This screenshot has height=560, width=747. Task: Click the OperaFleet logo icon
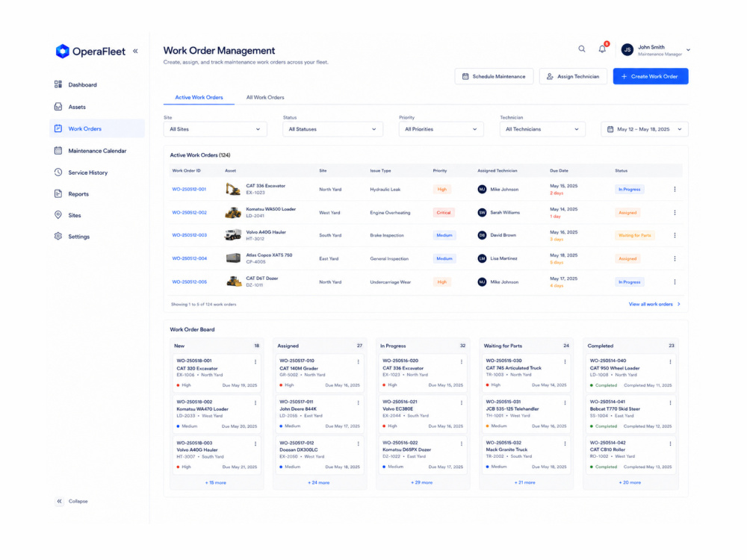[x=63, y=51]
